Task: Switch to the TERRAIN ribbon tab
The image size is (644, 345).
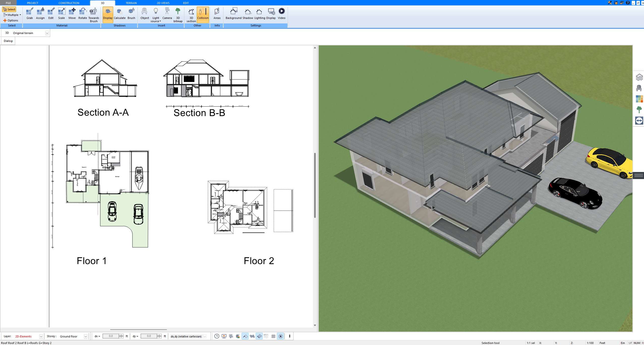Action: tap(131, 3)
